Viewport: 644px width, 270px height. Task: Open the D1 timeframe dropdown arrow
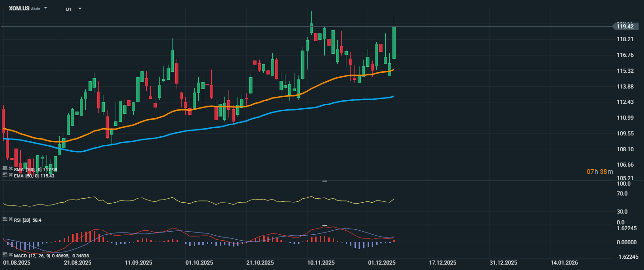80,9
